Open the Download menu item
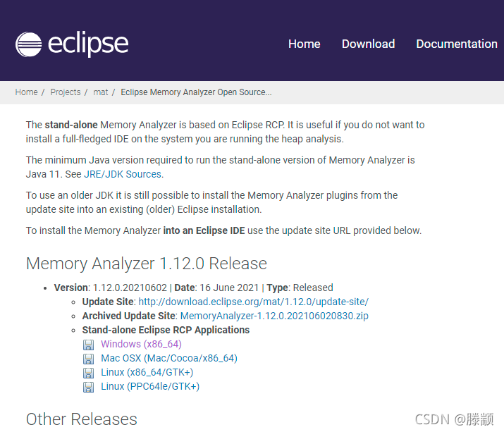504x432 pixels. pos(368,44)
